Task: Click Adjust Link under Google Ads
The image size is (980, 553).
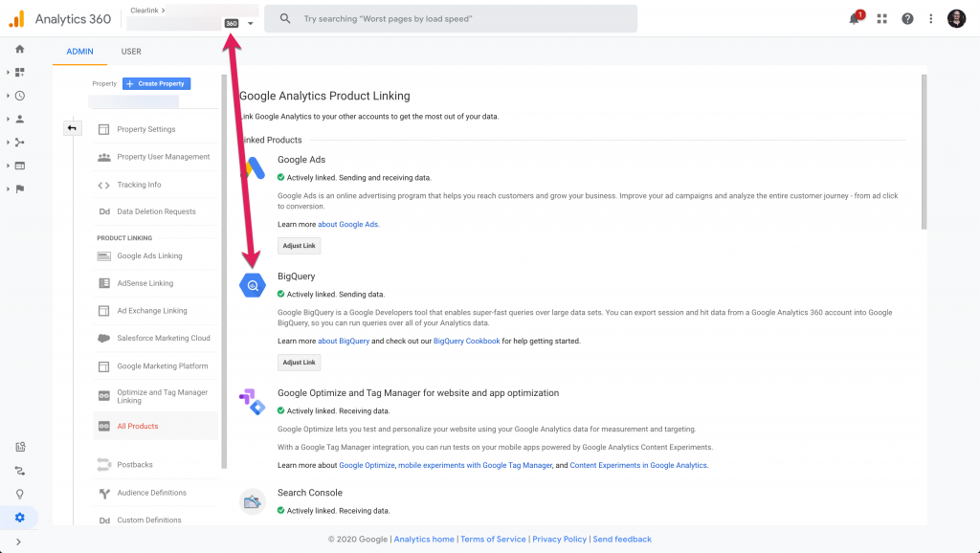Action: click(299, 246)
